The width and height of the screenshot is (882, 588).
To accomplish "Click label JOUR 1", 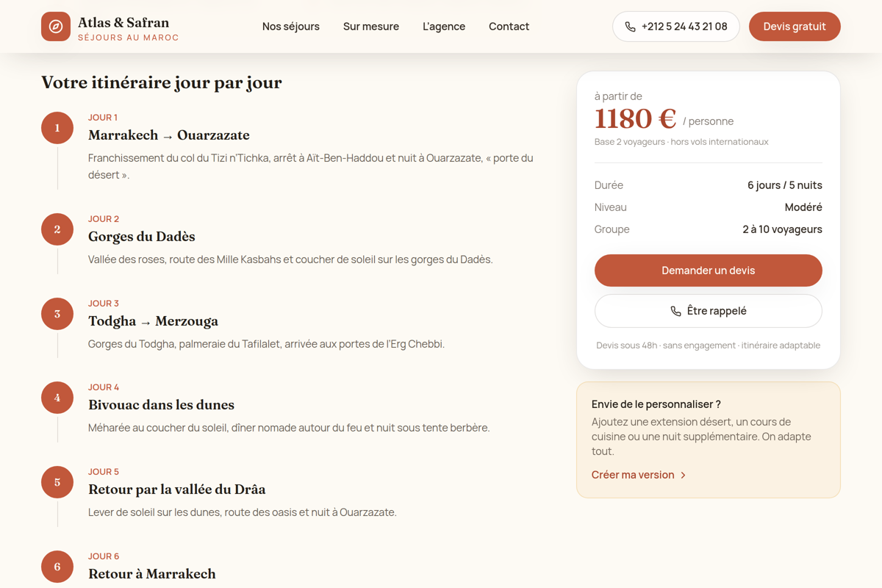I will click(x=103, y=118).
